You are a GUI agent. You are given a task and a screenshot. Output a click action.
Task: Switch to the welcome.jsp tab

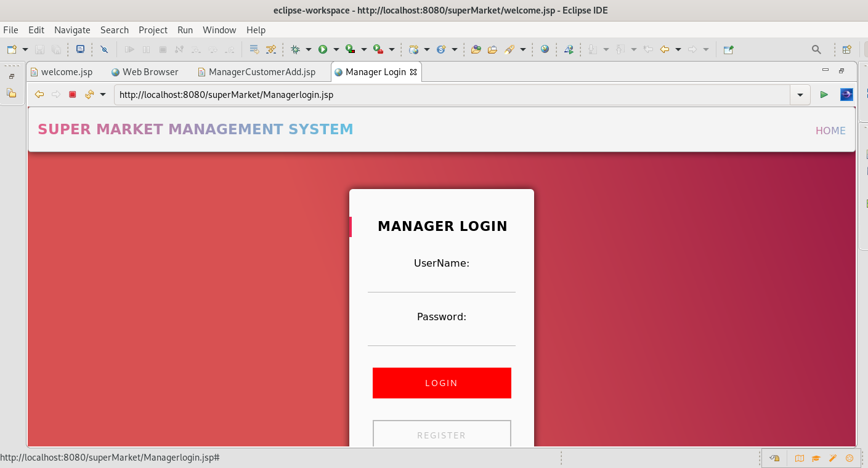click(62, 71)
